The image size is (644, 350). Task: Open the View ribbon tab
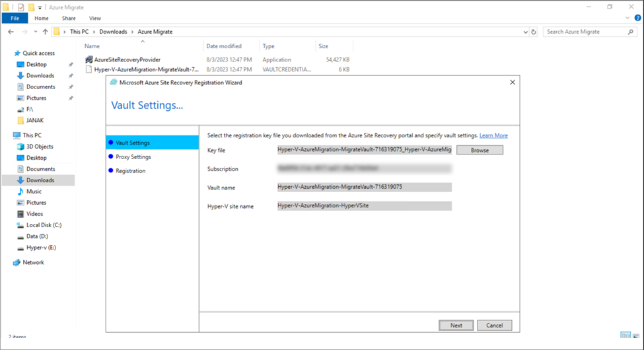[95, 18]
